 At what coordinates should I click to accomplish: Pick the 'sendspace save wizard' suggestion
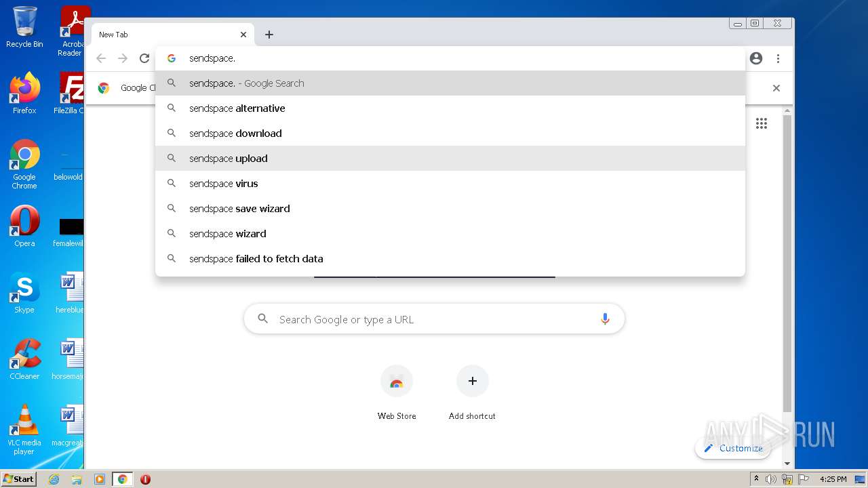pyautogui.click(x=450, y=209)
